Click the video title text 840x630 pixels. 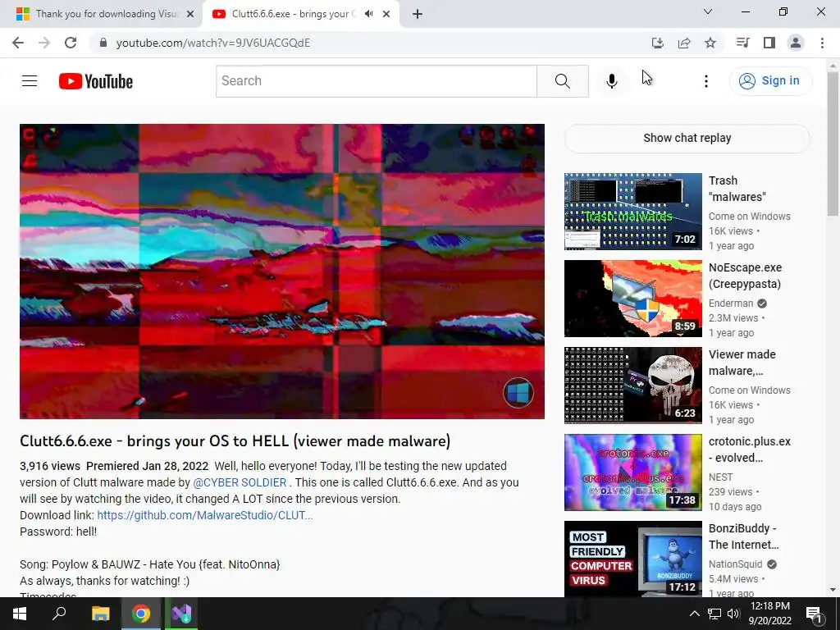(235, 441)
